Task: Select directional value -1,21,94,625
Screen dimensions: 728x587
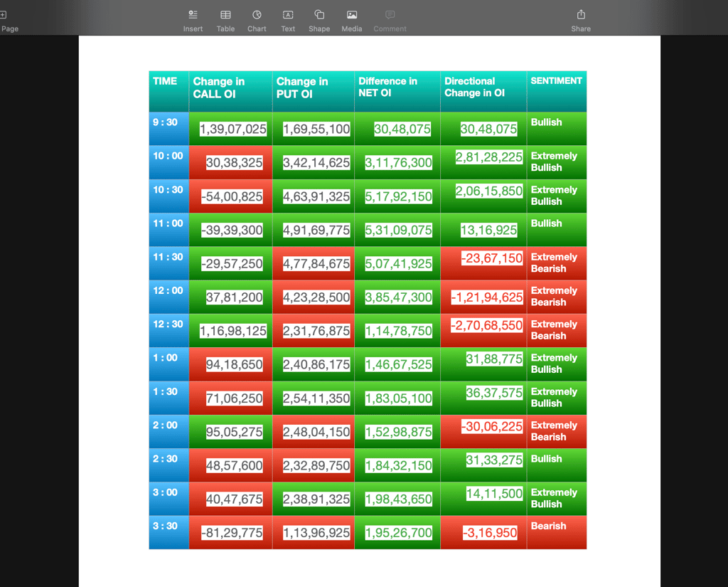Action: click(487, 297)
